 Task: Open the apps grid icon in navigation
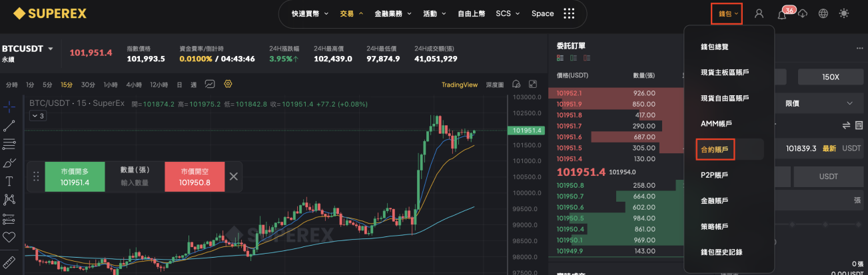569,13
